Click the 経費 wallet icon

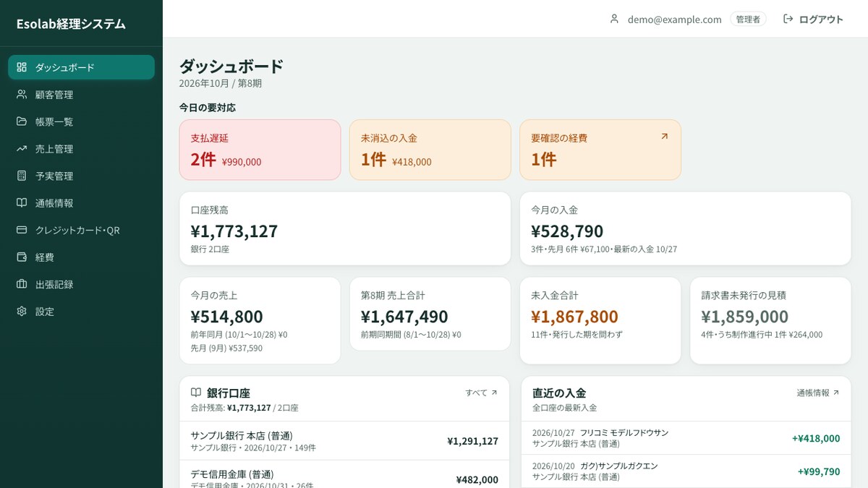coord(22,257)
